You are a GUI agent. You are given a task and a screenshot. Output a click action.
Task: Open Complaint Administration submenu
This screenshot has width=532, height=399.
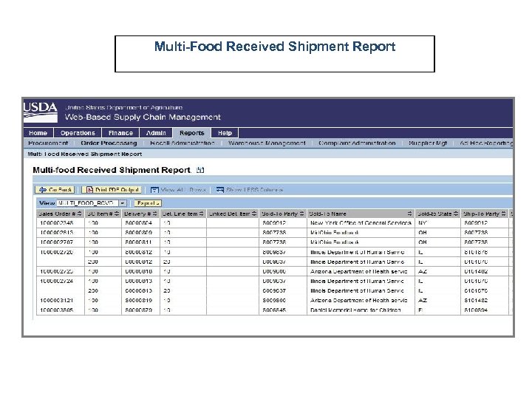[357, 143]
